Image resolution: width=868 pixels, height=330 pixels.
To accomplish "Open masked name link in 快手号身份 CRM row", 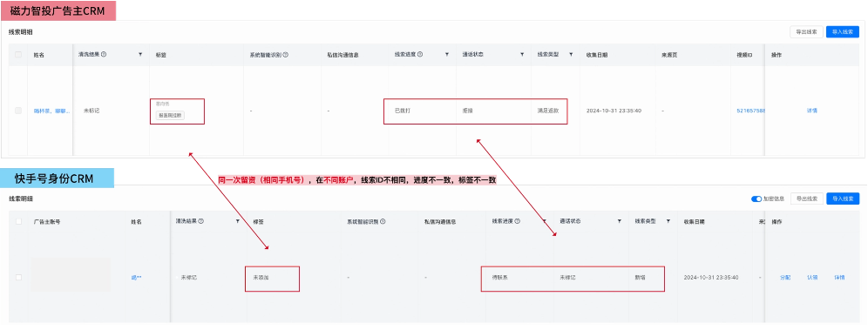I will point(136,278).
